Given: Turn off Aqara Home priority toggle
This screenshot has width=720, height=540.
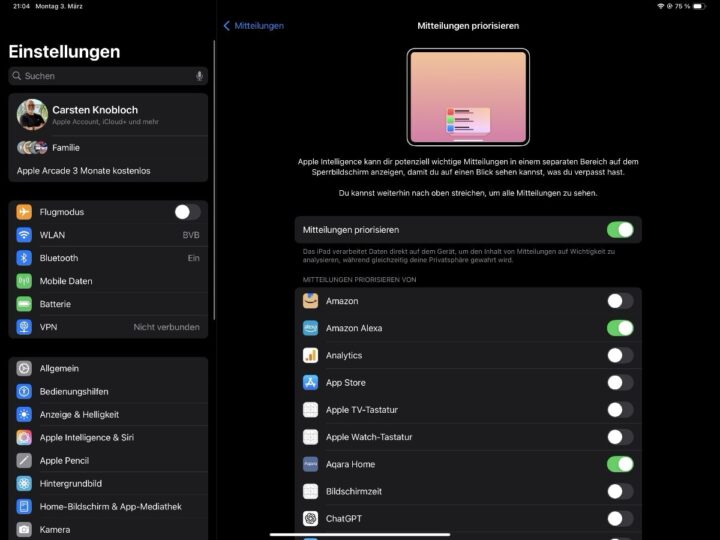Looking at the screenshot, I should pos(619,464).
